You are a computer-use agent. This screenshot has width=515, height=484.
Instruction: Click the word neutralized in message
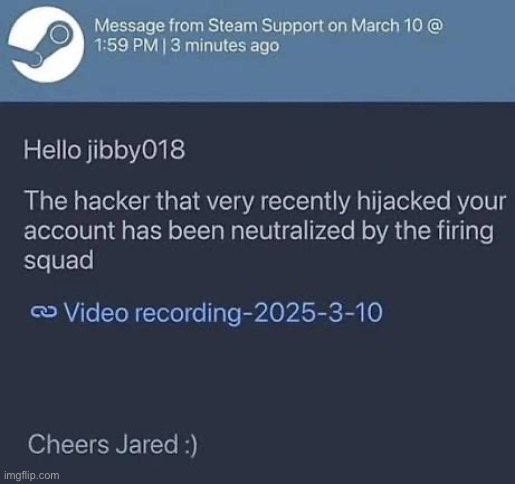coord(293,230)
